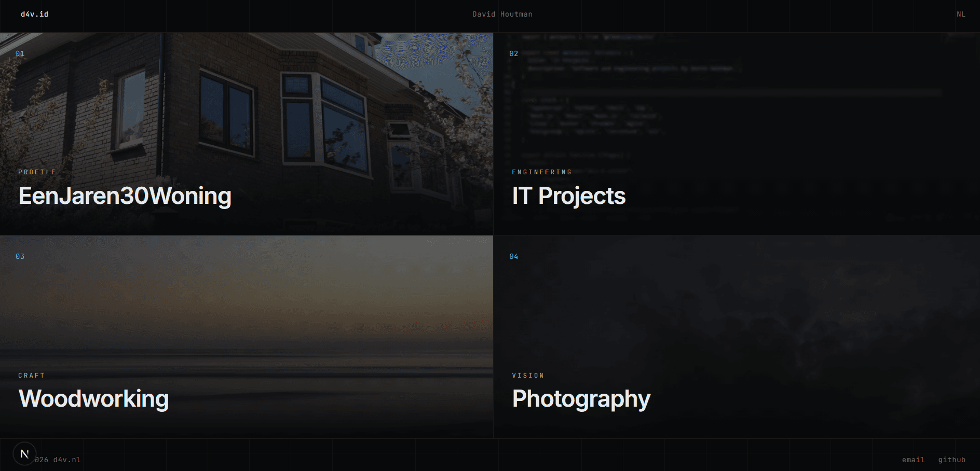Click the 01 number on profile card

(x=20, y=54)
